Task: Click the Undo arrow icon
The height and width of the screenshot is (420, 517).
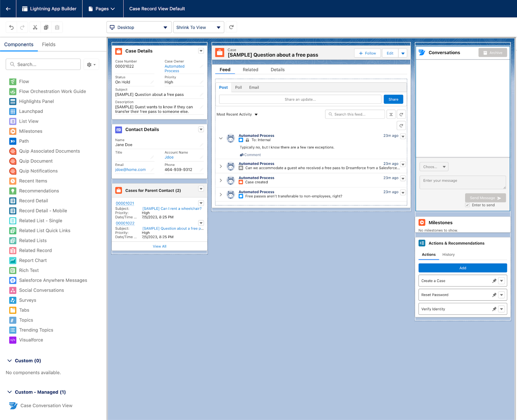Action: [x=11, y=27]
